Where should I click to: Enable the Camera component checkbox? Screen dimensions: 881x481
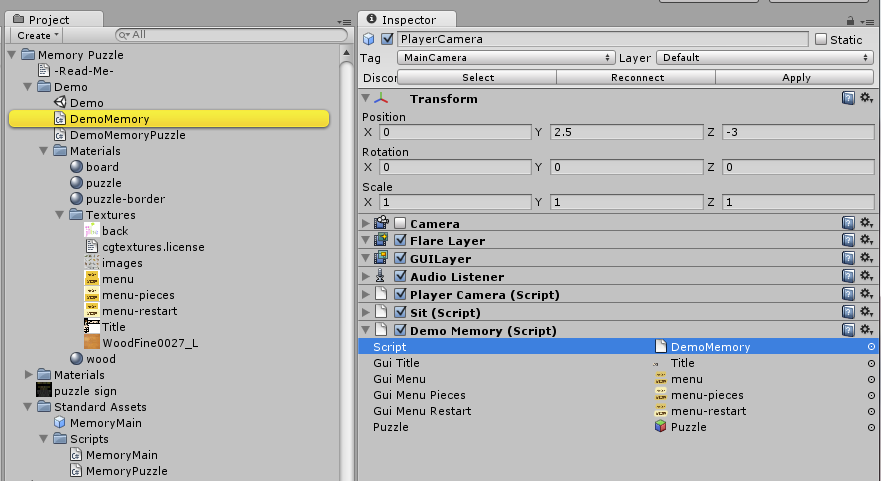[400, 223]
